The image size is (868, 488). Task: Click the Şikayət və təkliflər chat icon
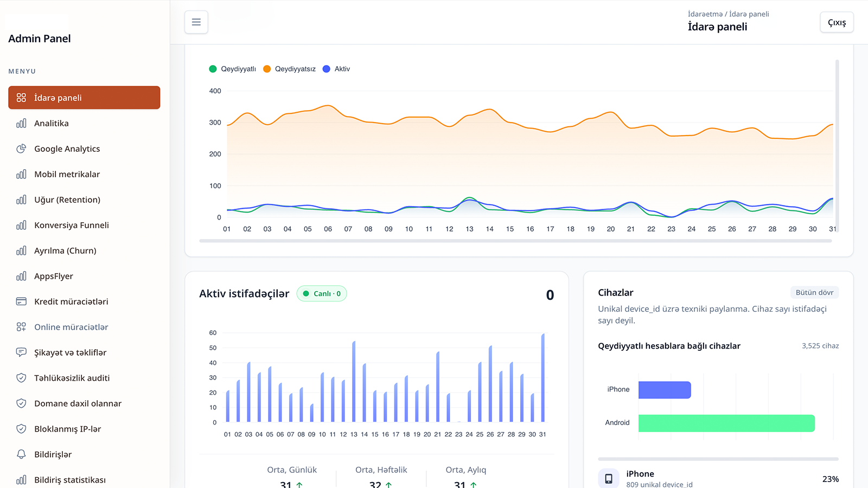click(21, 352)
